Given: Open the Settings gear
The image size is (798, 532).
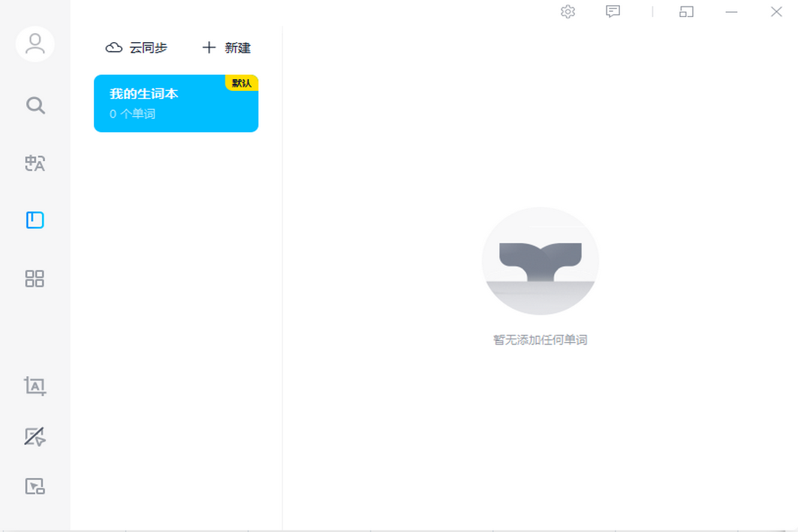Looking at the screenshot, I should click(567, 12).
